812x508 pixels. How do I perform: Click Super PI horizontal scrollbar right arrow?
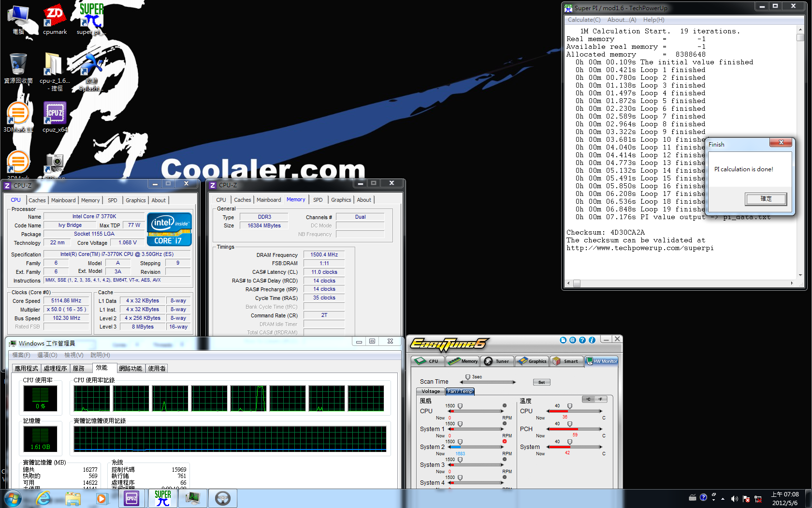coord(792,283)
